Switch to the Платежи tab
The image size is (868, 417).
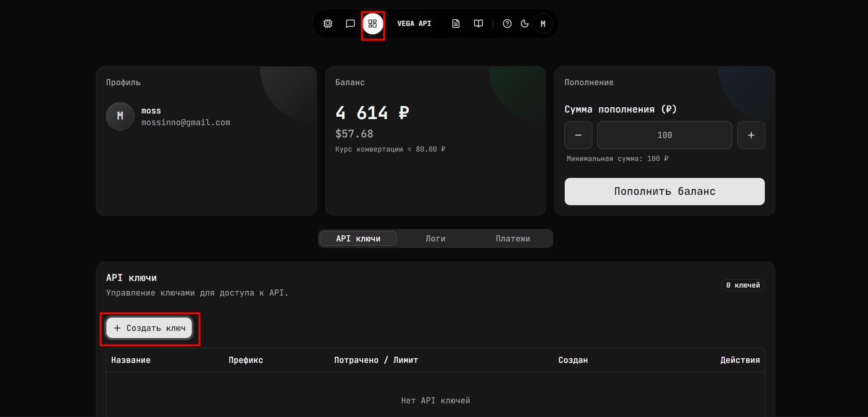tap(512, 239)
